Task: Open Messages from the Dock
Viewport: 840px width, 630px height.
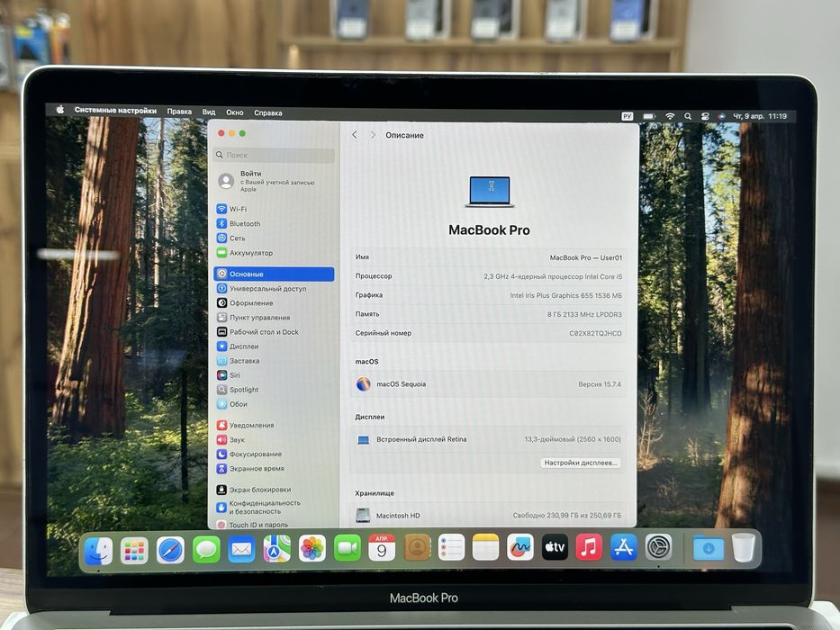Action: [205, 550]
